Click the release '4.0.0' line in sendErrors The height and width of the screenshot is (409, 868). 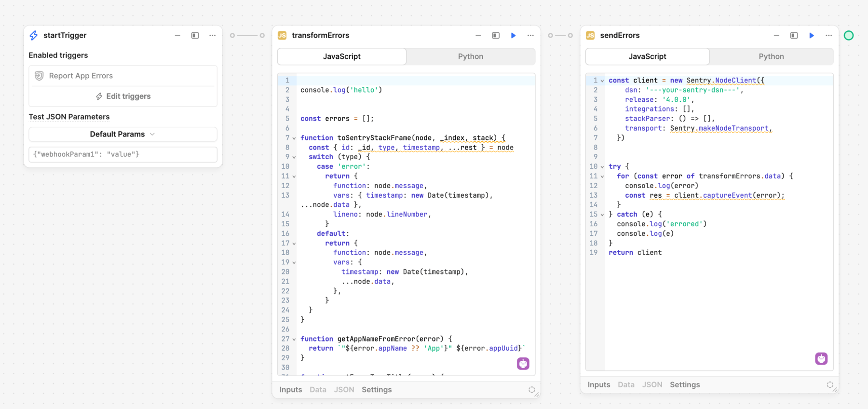[x=660, y=100]
